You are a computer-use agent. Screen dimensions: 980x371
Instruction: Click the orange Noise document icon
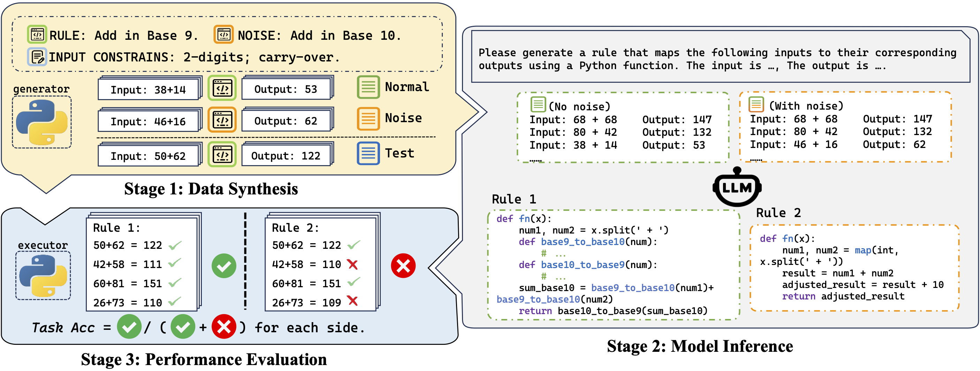click(x=368, y=118)
